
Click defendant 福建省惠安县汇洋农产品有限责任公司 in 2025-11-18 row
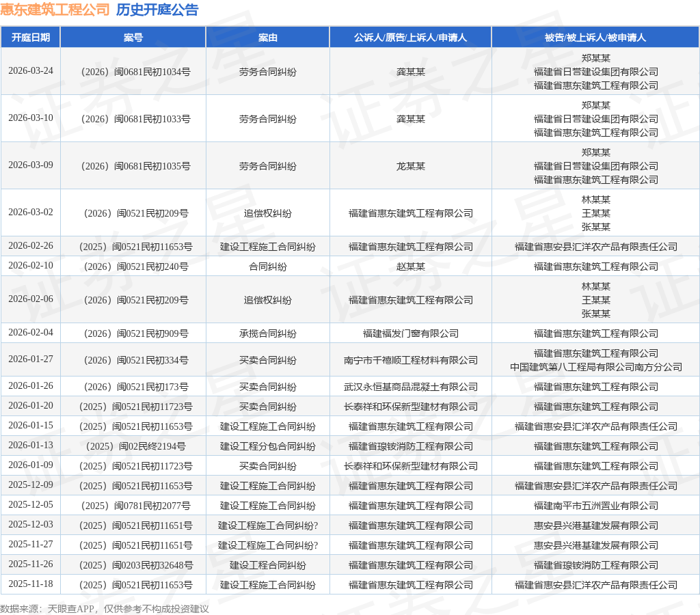pos(596,585)
